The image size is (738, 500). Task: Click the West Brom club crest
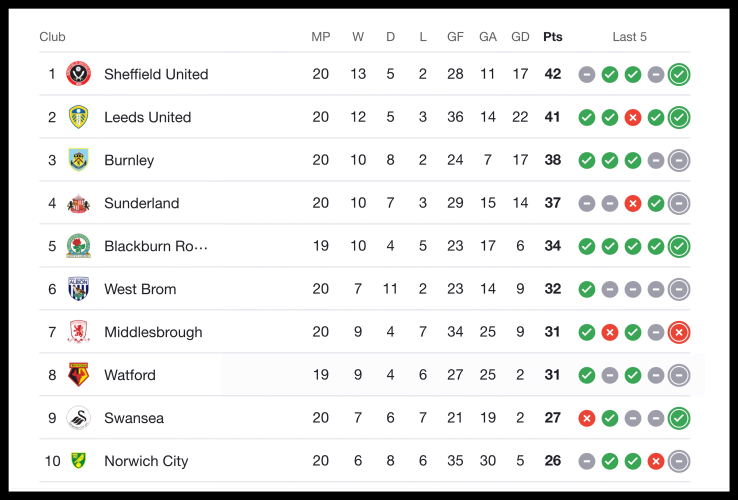tap(78, 289)
